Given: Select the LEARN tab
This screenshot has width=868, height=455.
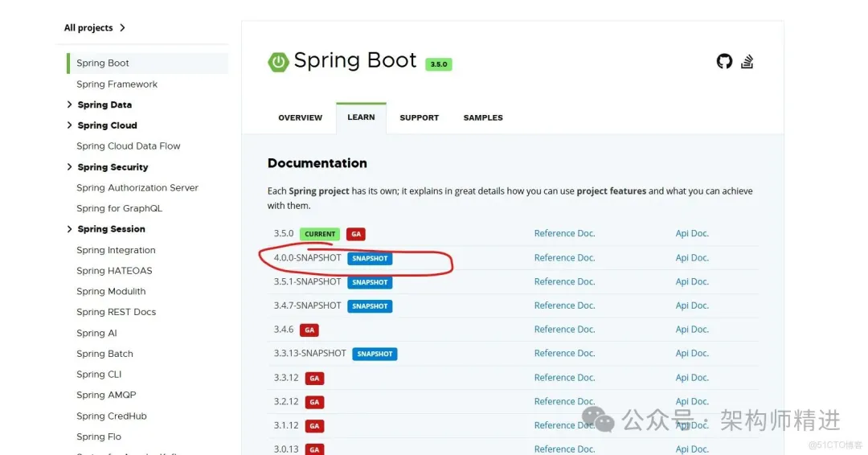Looking at the screenshot, I should [361, 117].
